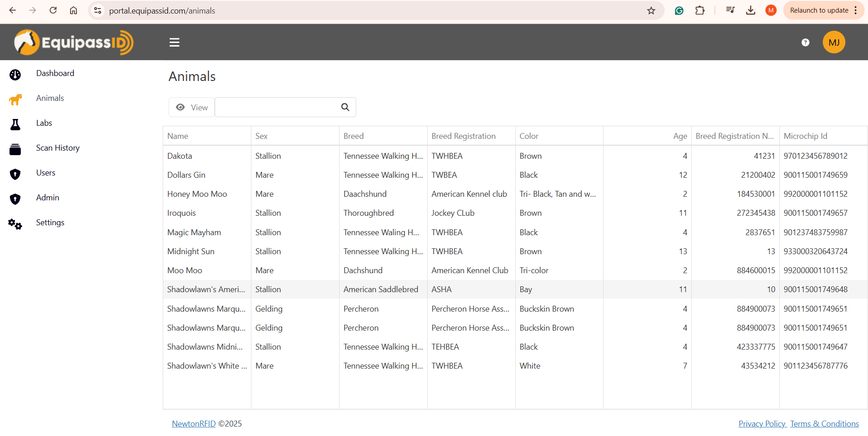The height and width of the screenshot is (436, 868).
Task: Open the NewtonRFID link
Action: tap(193, 424)
